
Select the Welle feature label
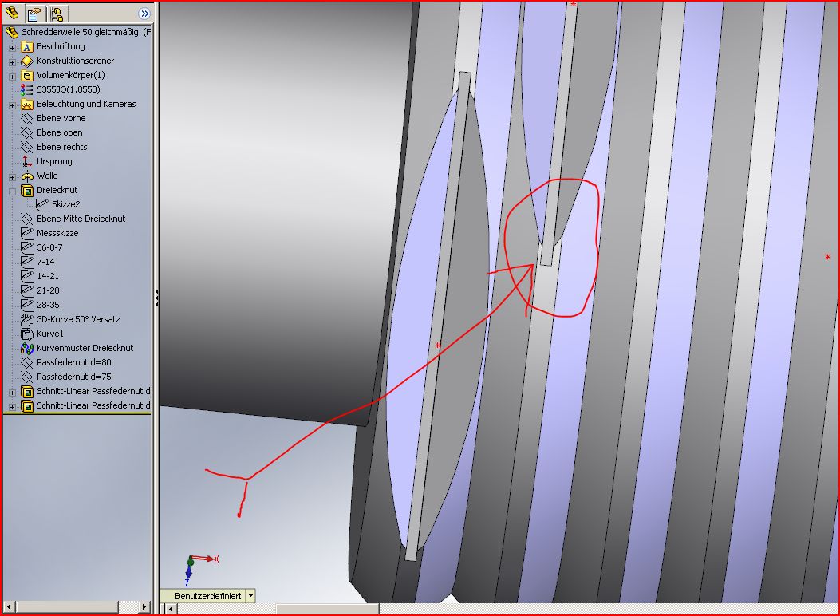(x=47, y=176)
